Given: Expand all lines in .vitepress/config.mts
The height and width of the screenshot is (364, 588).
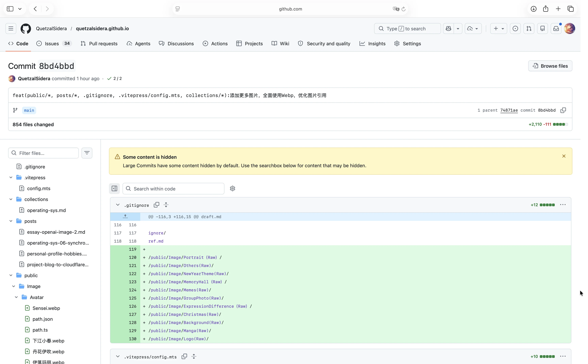Looking at the screenshot, I should click(x=194, y=356).
